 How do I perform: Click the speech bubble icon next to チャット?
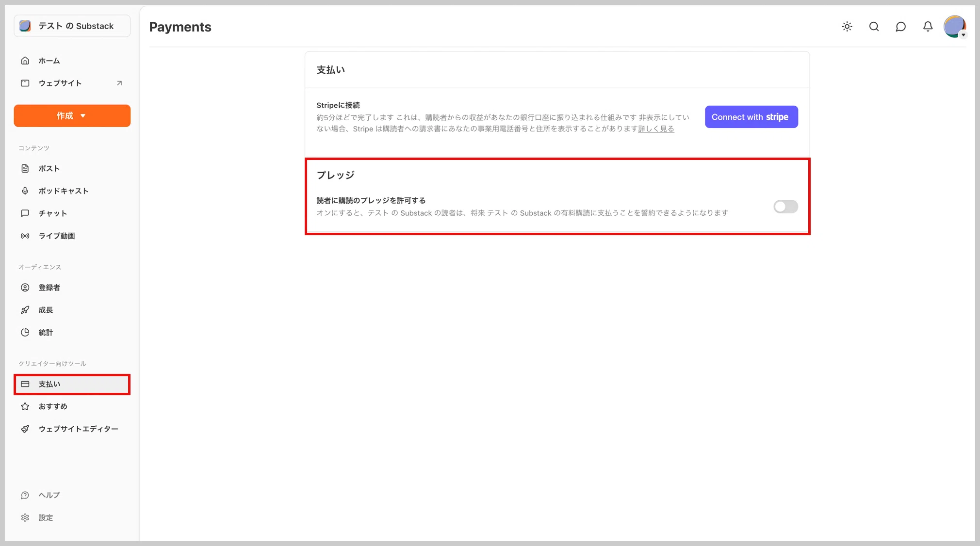(25, 213)
